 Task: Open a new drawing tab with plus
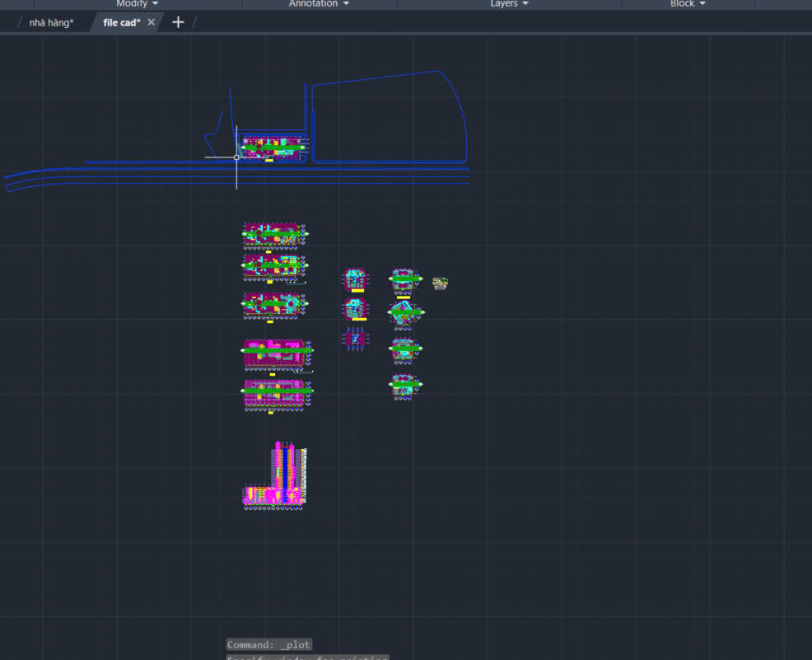[178, 22]
